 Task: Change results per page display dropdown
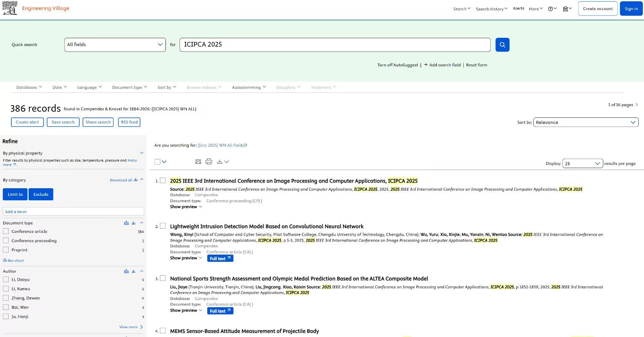[582, 164]
